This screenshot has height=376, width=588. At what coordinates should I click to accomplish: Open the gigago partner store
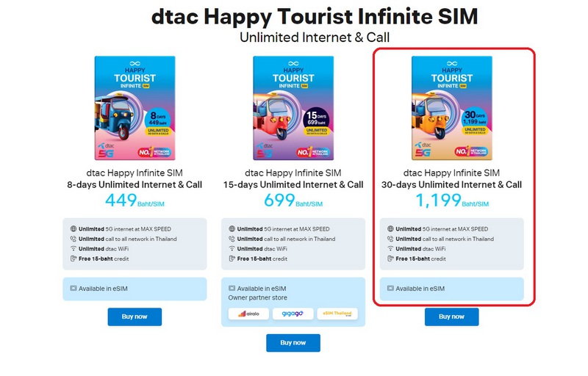click(293, 314)
